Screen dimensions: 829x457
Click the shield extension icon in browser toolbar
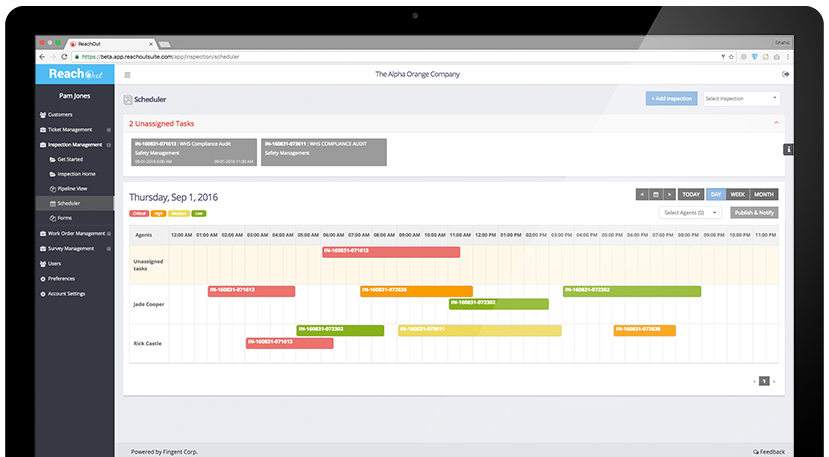point(754,57)
